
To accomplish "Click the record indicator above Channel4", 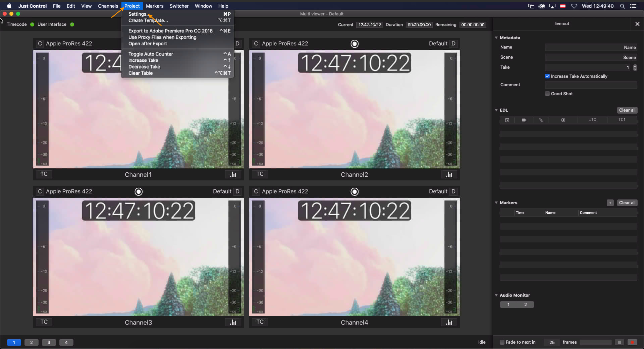I will click(x=355, y=192).
